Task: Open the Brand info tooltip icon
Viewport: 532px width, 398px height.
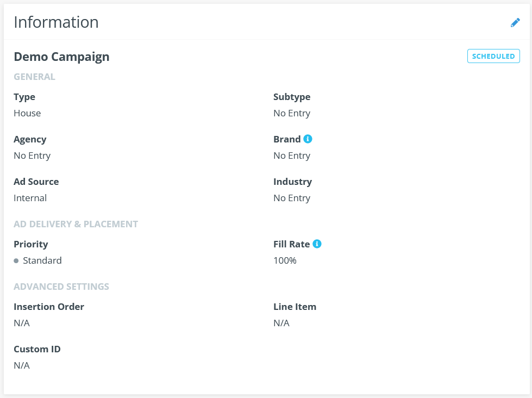Action: [308, 139]
